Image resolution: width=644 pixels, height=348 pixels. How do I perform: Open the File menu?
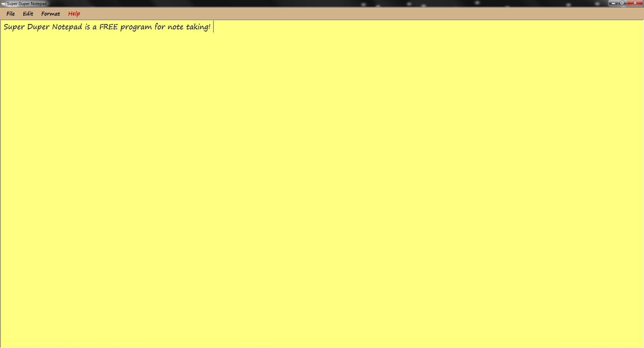pyautogui.click(x=11, y=13)
